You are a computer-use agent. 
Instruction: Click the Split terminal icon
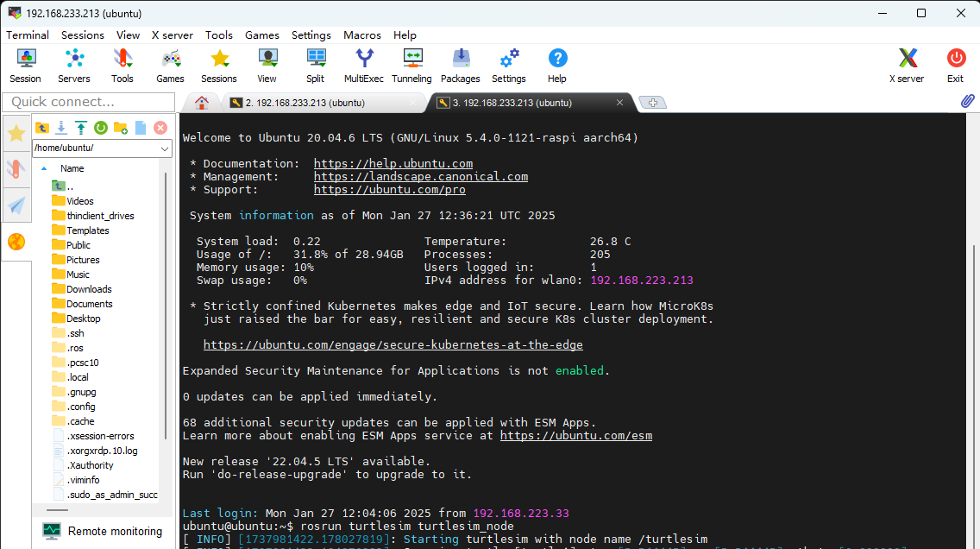pyautogui.click(x=315, y=65)
